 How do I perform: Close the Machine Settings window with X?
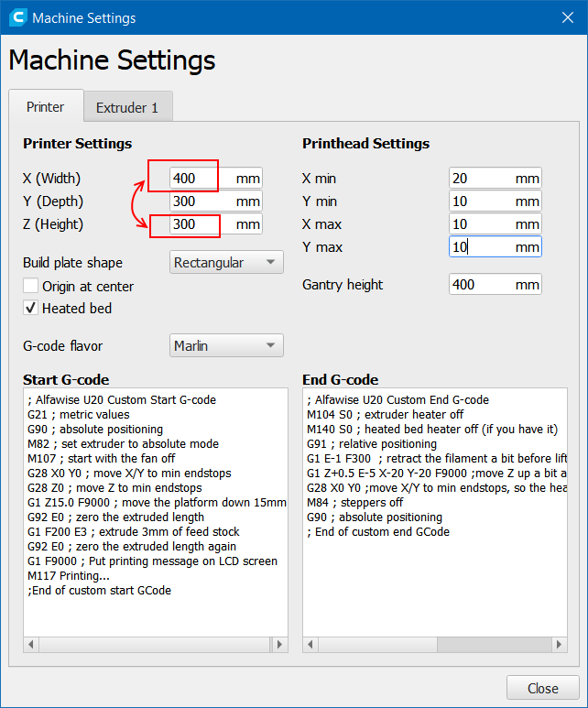[568, 17]
